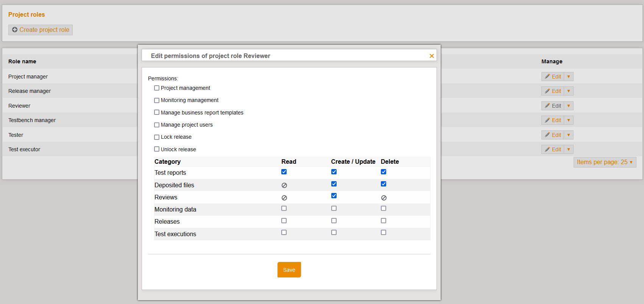
Task: Click the disabled Delete icon for Reviews
Action: [384, 198]
